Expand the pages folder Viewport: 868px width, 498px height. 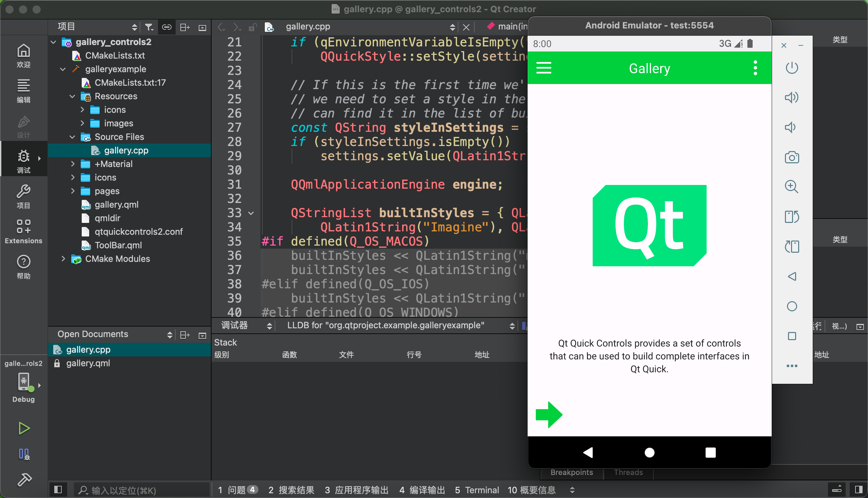tap(73, 191)
